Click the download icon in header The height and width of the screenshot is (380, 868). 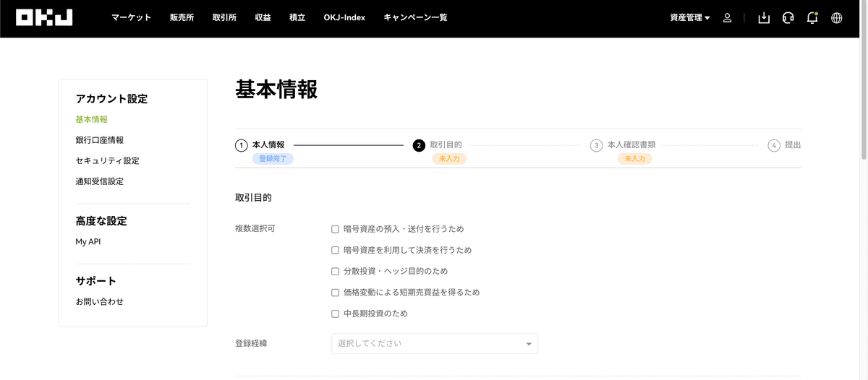(764, 18)
